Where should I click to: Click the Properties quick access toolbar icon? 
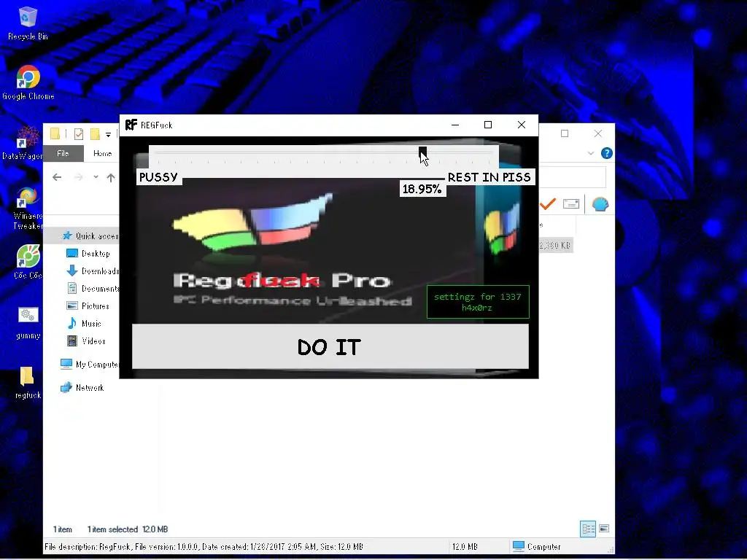click(x=79, y=134)
